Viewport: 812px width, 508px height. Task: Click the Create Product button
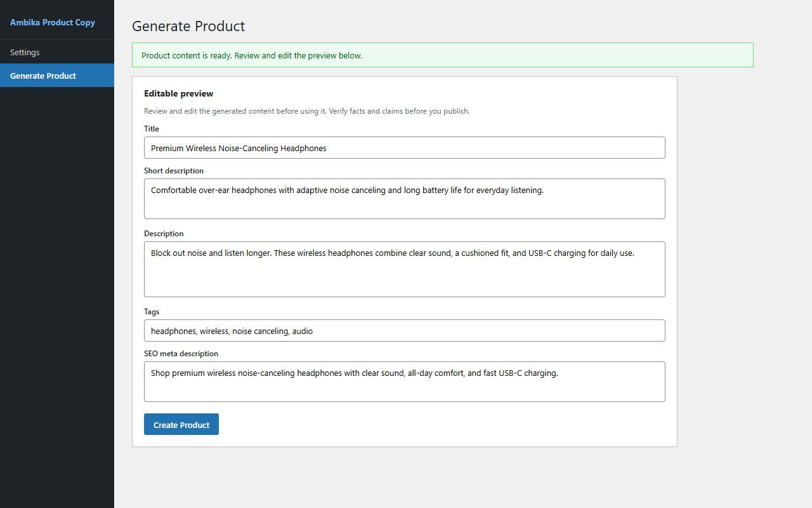click(x=181, y=425)
